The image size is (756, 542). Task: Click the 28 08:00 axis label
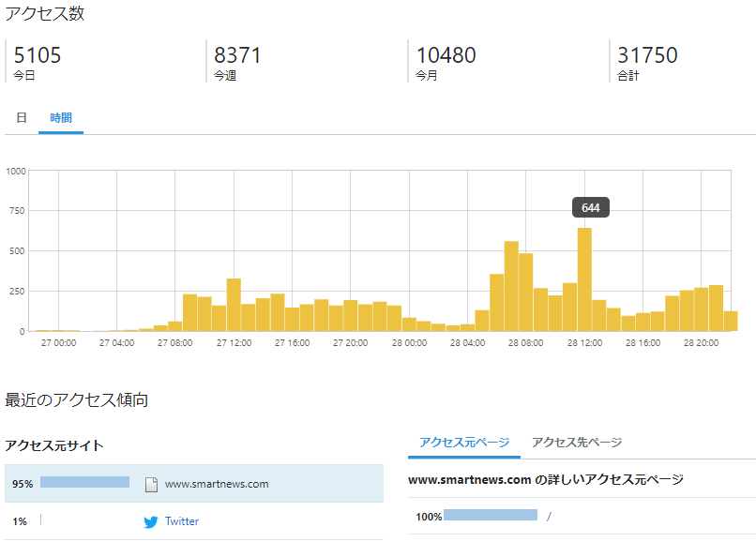click(525, 343)
